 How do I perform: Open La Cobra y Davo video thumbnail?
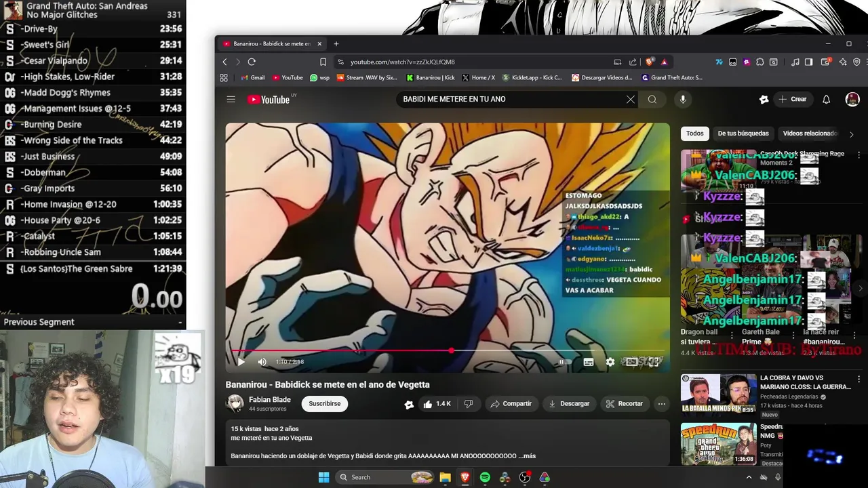(718, 394)
